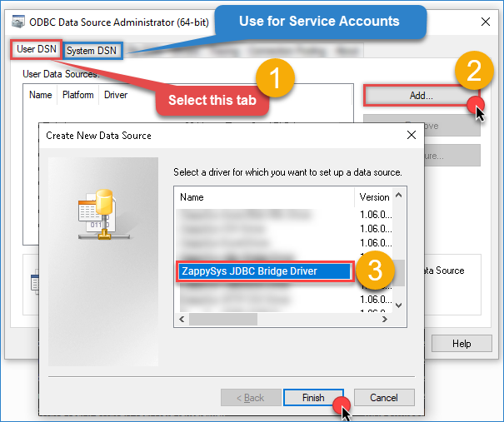Click the scroll down arrow in driver list
The width and height of the screenshot is (504, 422).
(398, 305)
